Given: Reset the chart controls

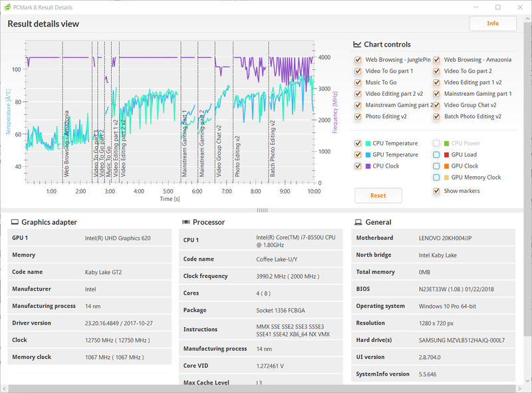Looking at the screenshot, I should [x=378, y=196].
